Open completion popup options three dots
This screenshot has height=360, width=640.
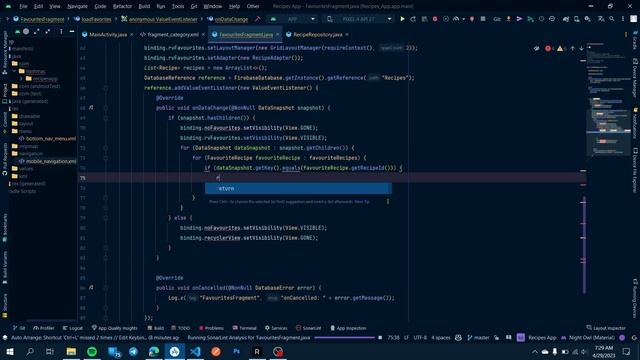click(388, 201)
